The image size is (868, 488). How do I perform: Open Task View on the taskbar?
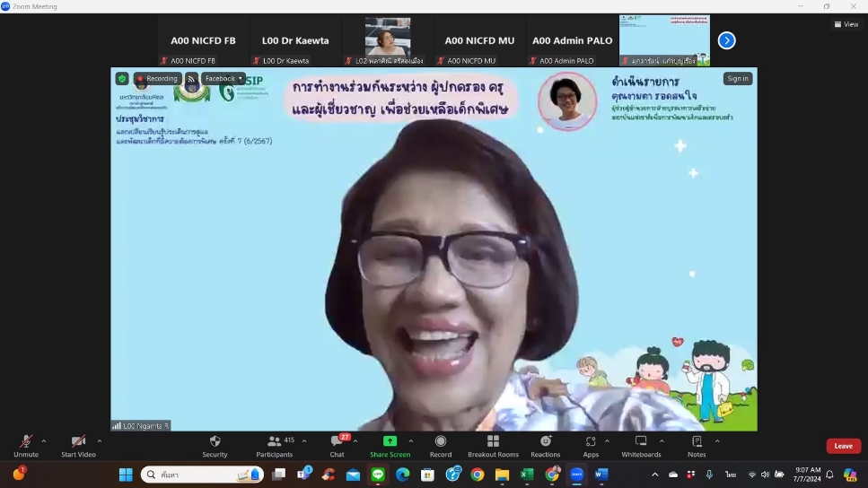coord(278,475)
